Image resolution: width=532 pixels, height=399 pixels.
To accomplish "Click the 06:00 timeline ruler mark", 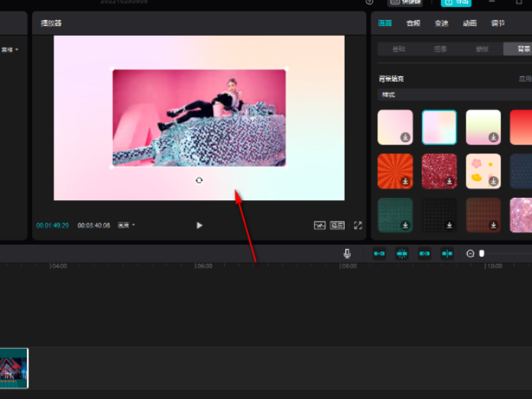I will [x=204, y=266].
